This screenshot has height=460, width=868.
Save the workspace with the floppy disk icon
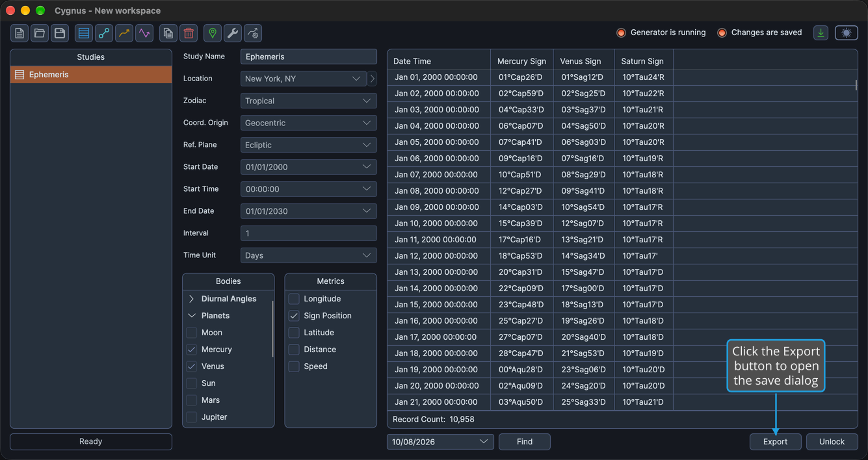coord(60,33)
